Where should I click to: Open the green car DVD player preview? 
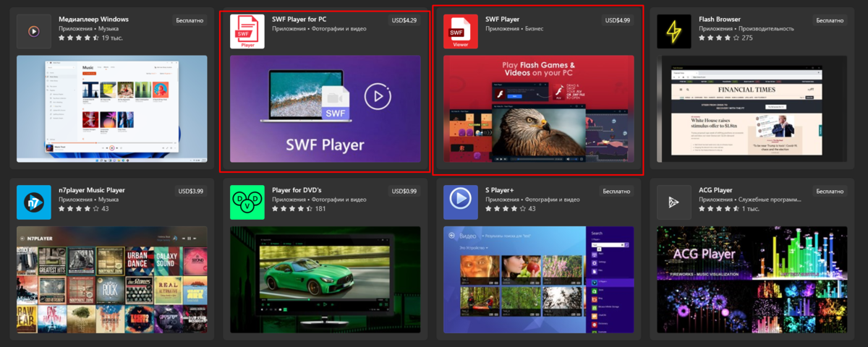tap(325, 280)
